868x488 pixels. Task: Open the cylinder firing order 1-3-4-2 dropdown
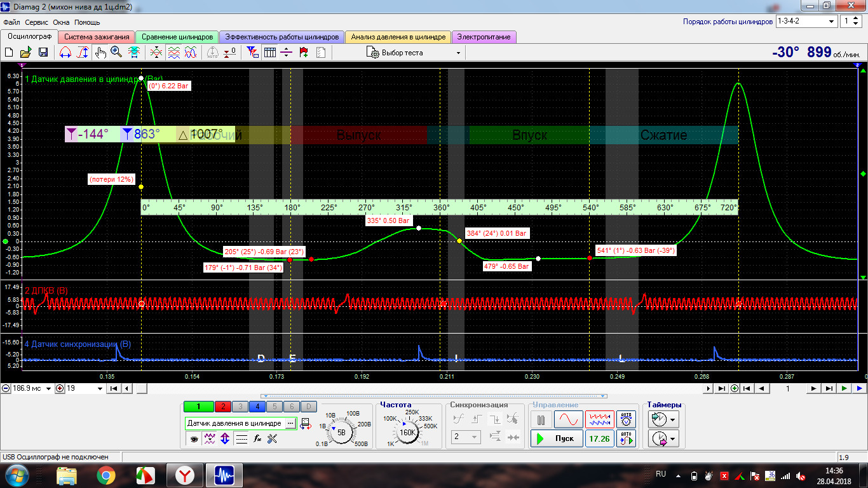[x=806, y=21]
